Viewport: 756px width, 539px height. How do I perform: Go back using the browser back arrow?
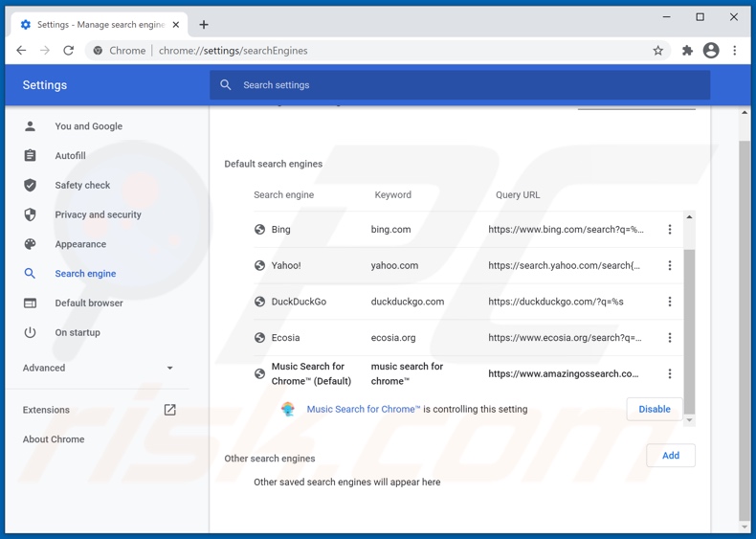tap(21, 50)
